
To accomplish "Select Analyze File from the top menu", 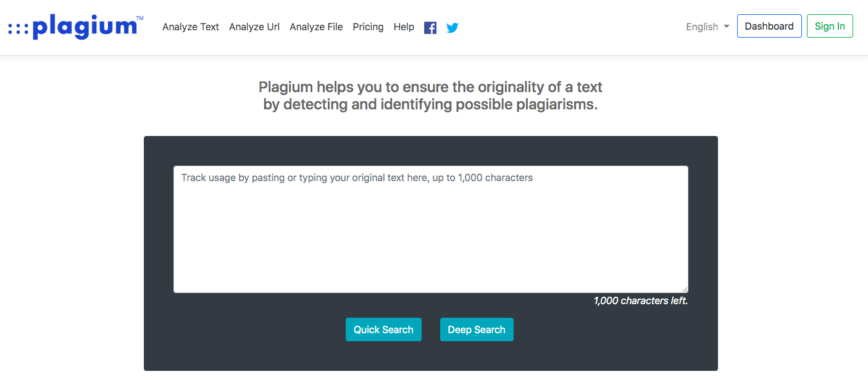I will point(316,27).
